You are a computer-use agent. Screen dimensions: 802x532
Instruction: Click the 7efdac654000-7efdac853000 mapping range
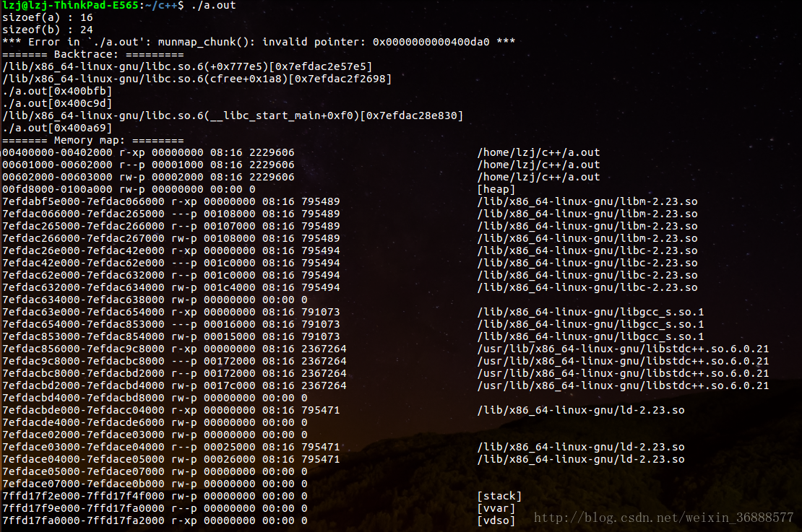pyautogui.click(x=83, y=325)
